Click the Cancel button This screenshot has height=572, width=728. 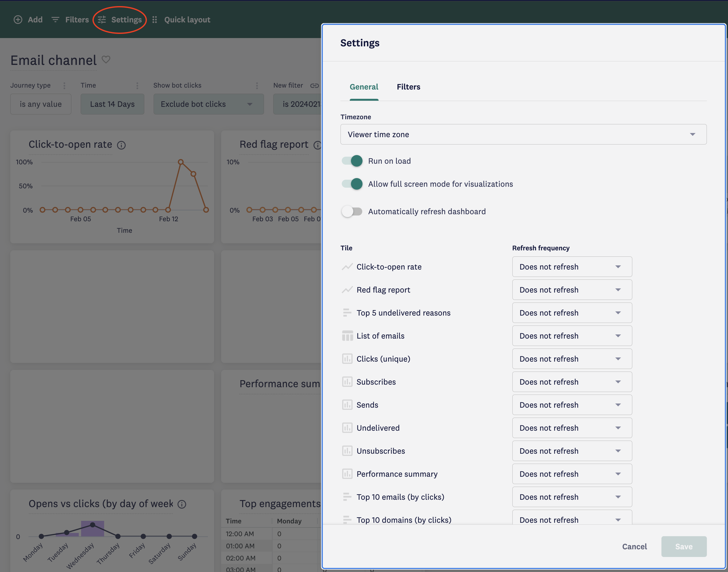pyautogui.click(x=635, y=546)
